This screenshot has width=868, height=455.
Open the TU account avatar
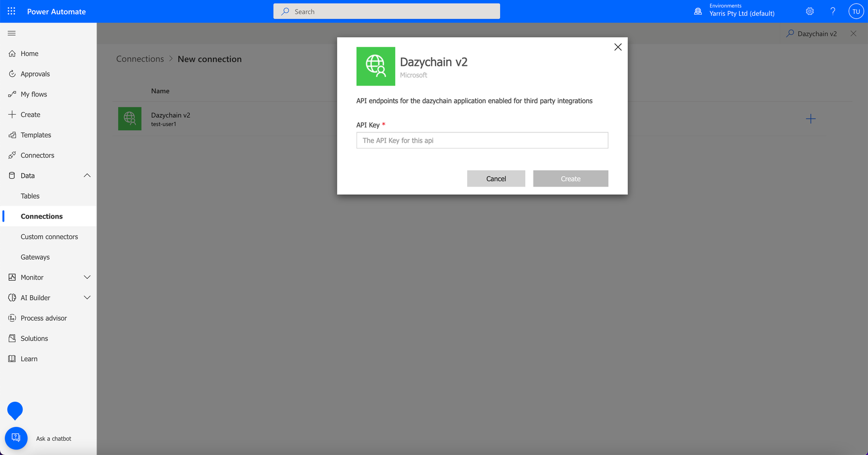click(x=856, y=11)
